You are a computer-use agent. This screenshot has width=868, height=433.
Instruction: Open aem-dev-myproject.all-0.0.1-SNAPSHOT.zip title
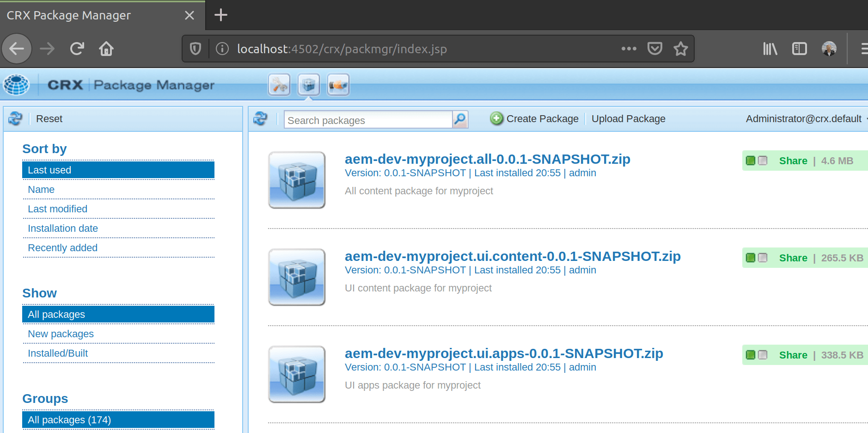coord(488,159)
